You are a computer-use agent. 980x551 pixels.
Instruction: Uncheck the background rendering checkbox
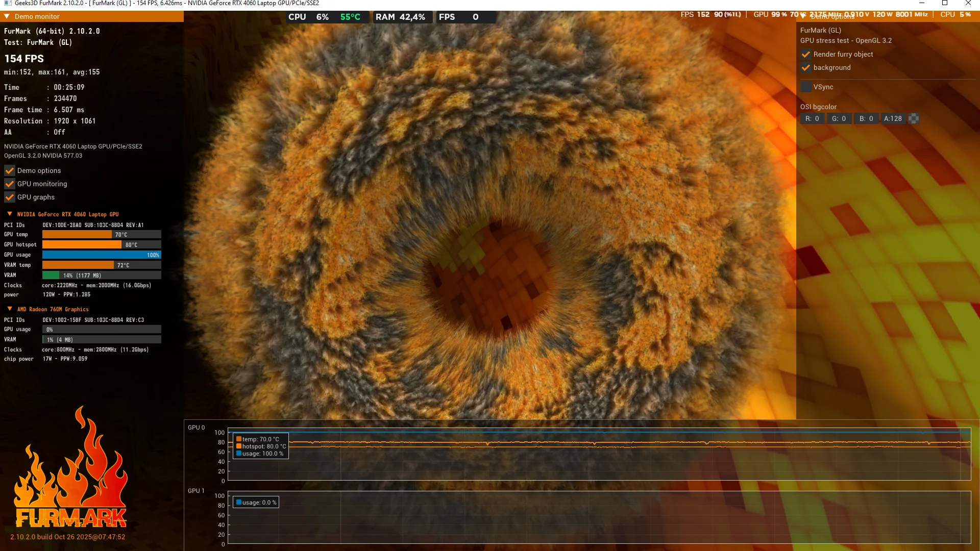(x=806, y=67)
